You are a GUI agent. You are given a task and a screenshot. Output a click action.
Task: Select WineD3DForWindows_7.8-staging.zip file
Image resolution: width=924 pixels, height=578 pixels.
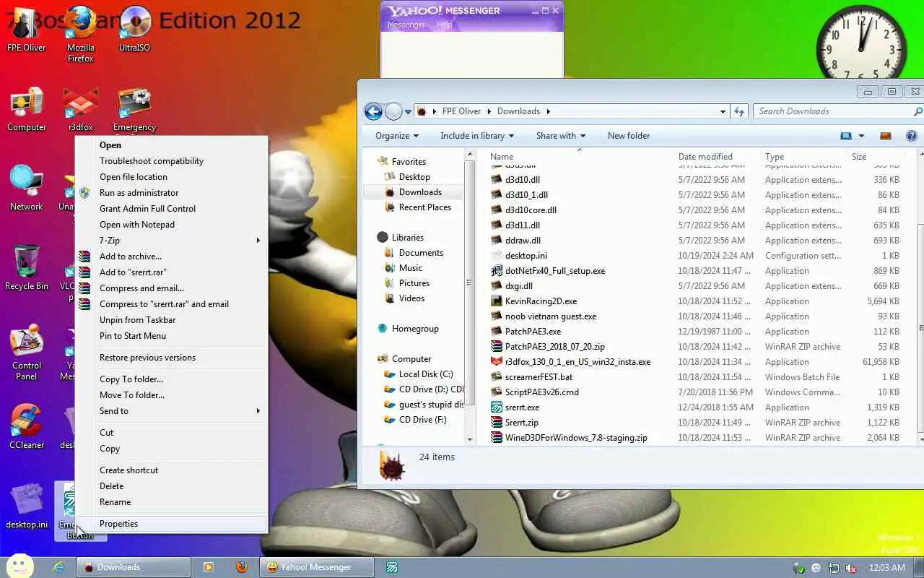[x=576, y=438]
